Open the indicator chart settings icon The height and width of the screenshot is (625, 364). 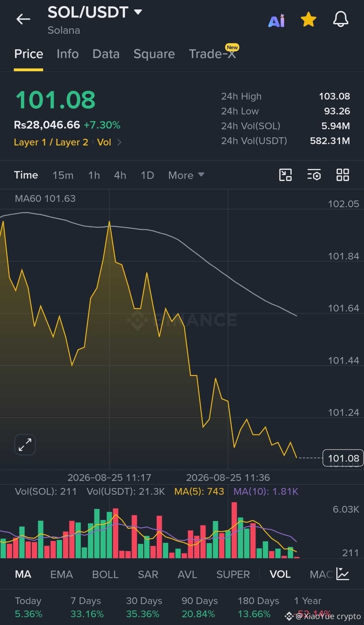click(343, 574)
